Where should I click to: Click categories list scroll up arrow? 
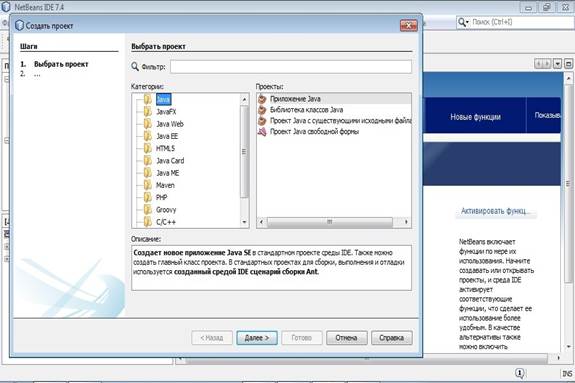click(x=245, y=99)
